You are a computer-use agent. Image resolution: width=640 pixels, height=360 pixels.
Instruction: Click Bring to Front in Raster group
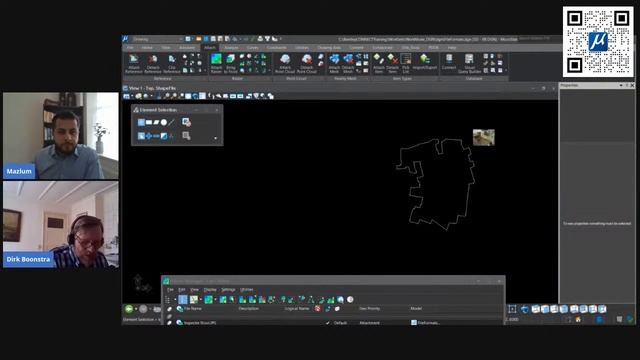point(231,64)
